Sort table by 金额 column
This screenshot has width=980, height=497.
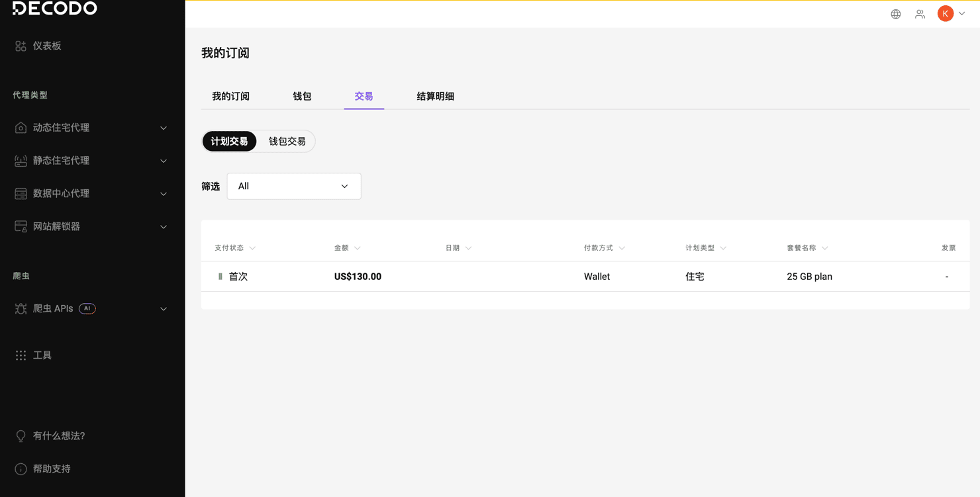[x=347, y=248]
